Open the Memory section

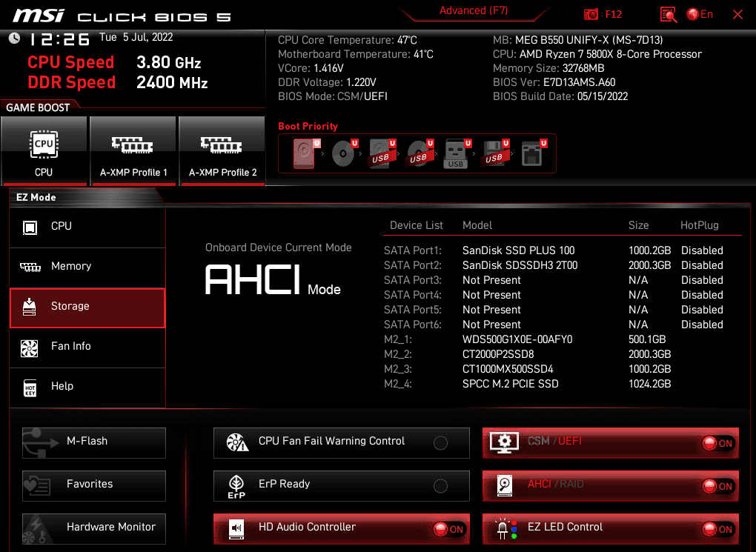click(87, 267)
